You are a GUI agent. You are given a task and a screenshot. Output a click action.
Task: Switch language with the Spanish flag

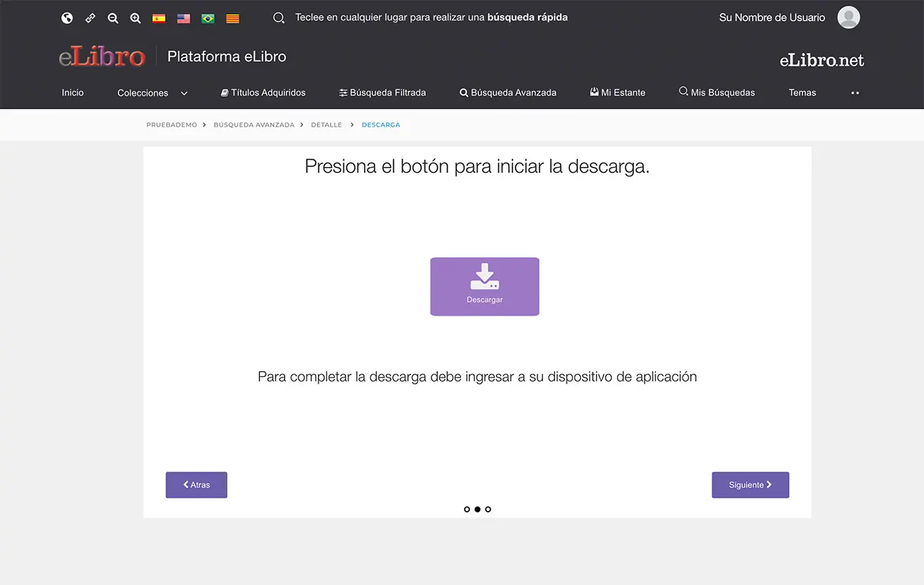pyautogui.click(x=159, y=18)
